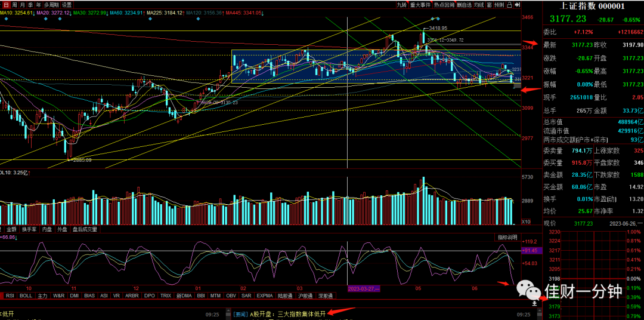
Task: Toggle 均线 moving average lines
Action: tap(479, 5)
